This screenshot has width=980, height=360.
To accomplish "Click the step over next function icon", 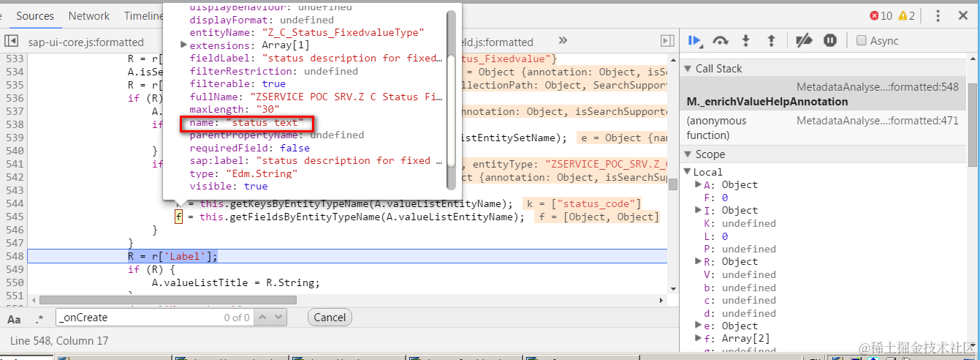I will tap(721, 41).
